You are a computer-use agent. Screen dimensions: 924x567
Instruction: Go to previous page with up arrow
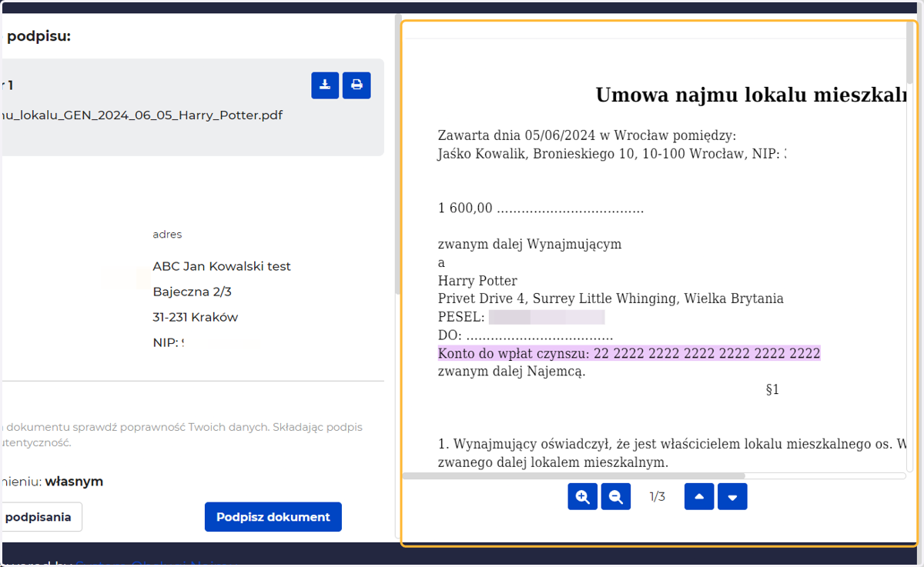pos(699,497)
